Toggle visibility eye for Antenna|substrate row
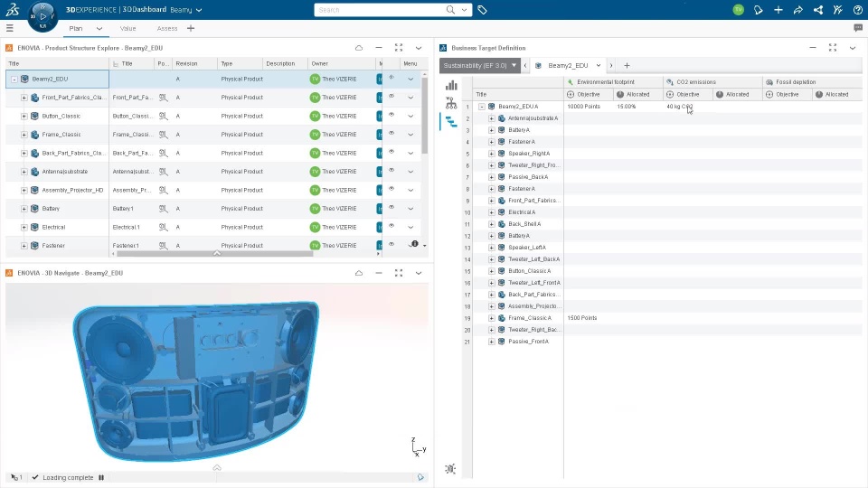 (x=392, y=170)
